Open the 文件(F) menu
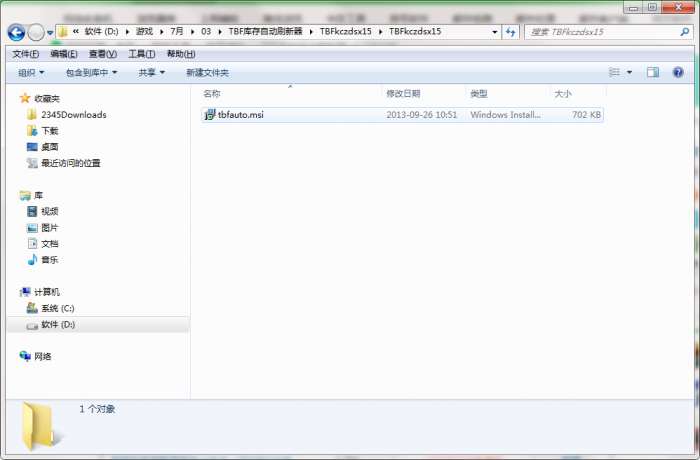This screenshot has width=700, height=460. (x=25, y=54)
